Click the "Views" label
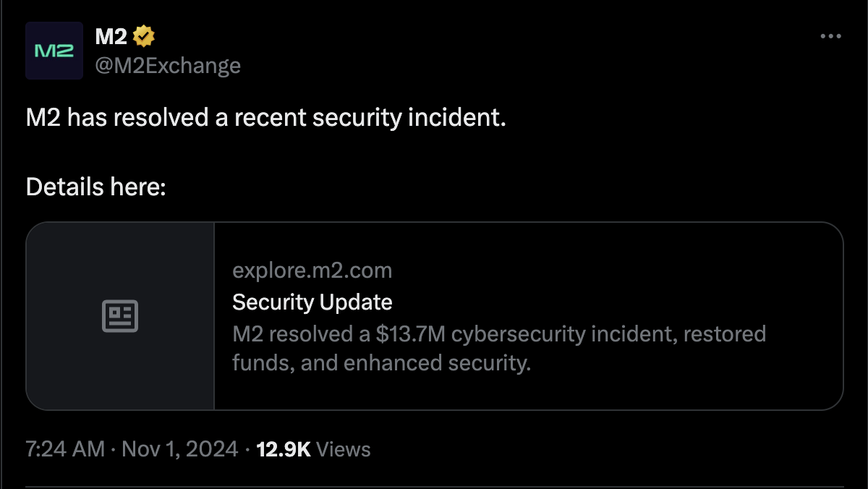Screen dimensions: 868x489 344,449
